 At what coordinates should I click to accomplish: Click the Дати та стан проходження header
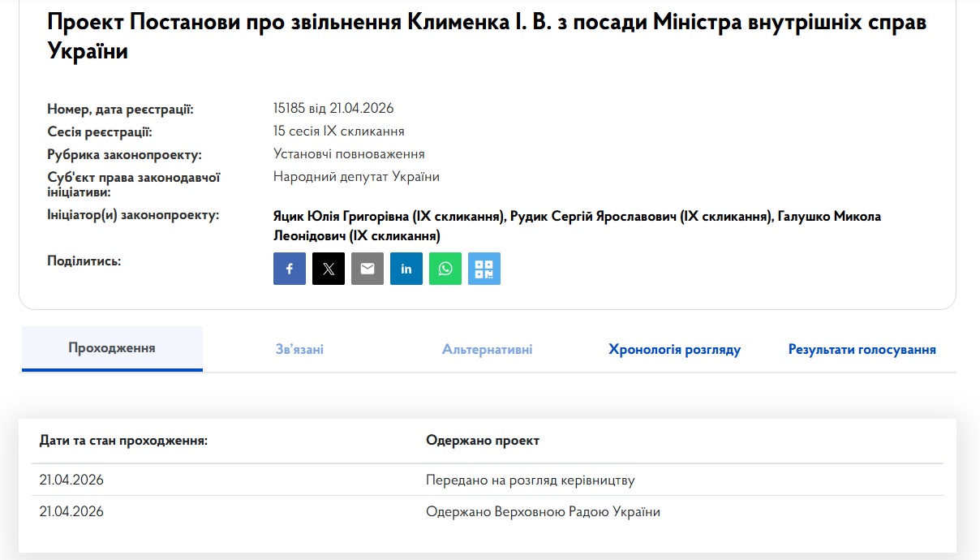pyautogui.click(x=123, y=441)
